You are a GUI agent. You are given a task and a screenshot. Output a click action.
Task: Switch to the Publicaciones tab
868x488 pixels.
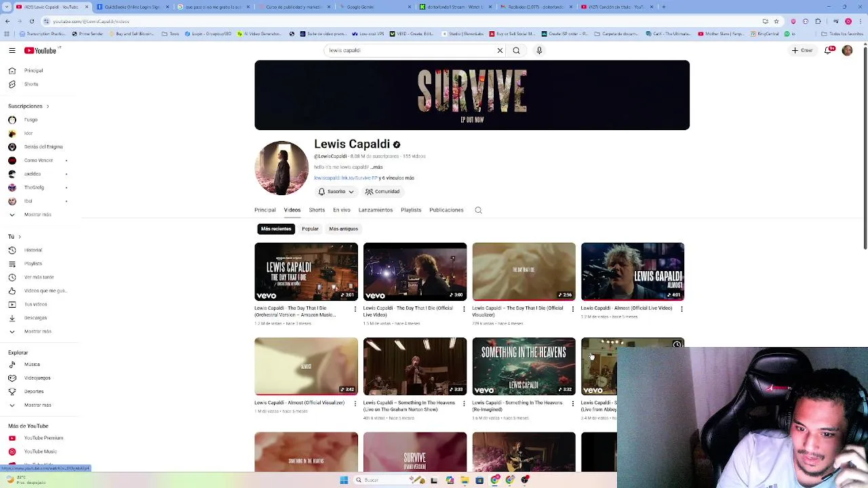point(446,210)
